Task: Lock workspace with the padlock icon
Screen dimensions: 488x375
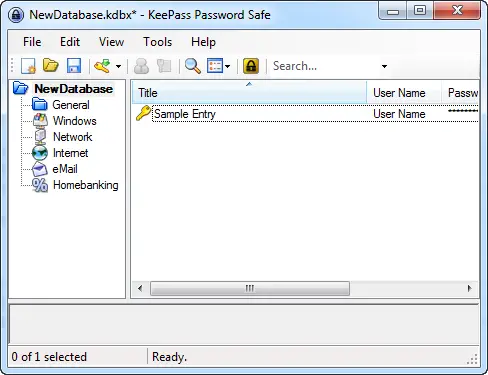Action: click(x=251, y=66)
